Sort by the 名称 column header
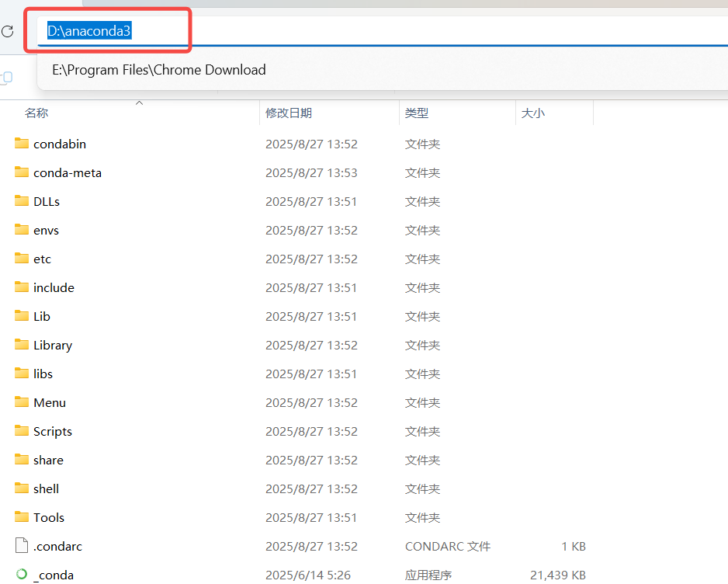728x584 pixels. click(x=36, y=113)
